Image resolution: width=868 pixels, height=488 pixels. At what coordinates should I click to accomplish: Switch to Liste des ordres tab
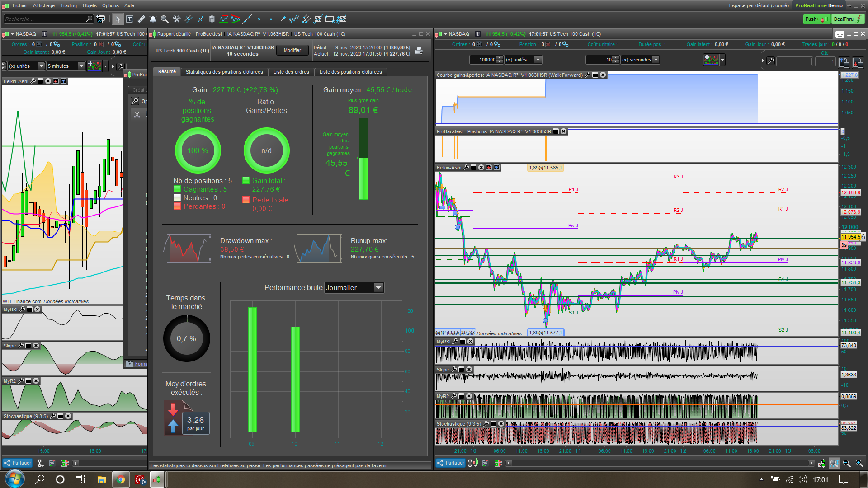coord(291,72)
